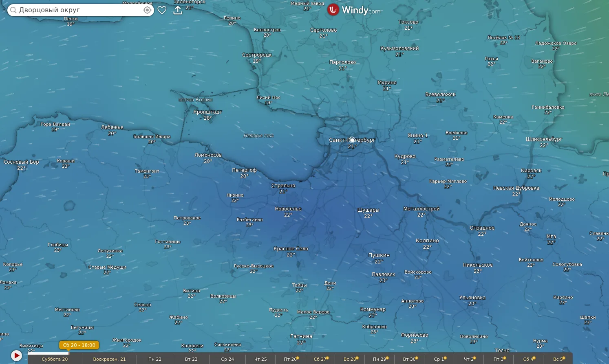
Task: Open Ульяновка city label
Action: coord(472,298)
